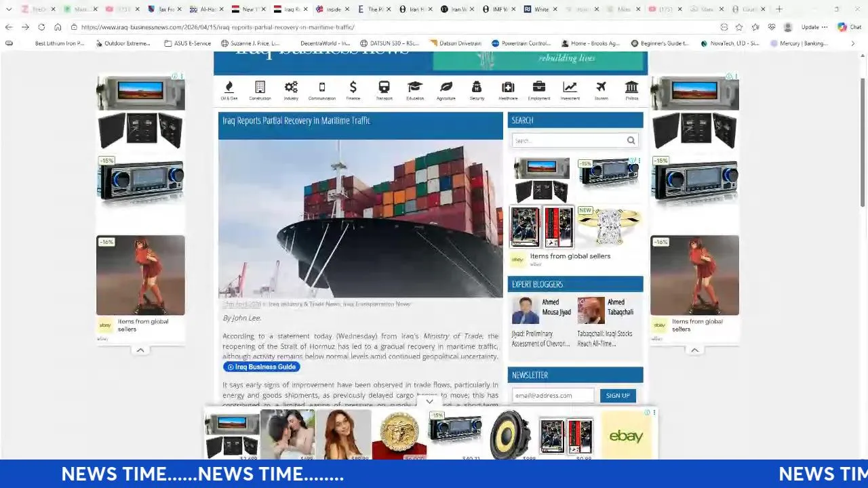Show more bookmarks overflow chevron
The height and width of the screenshot is (488, 868).
point(852,43)
